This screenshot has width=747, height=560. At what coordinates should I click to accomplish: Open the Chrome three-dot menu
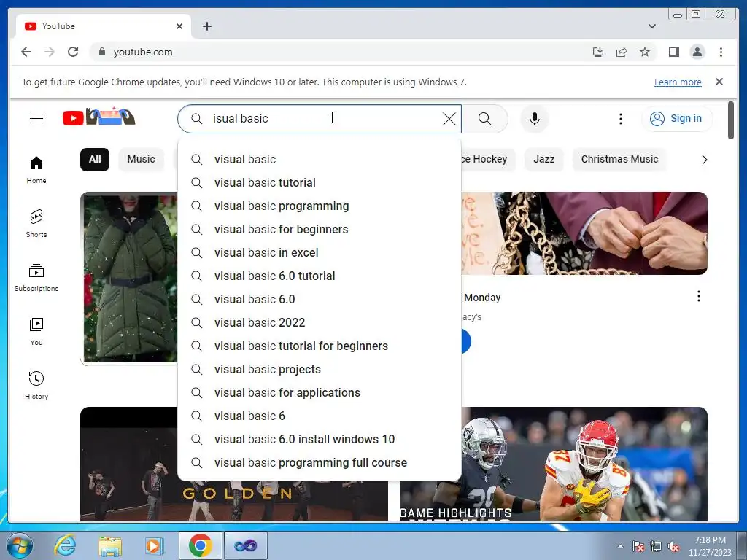click(721, 52)
